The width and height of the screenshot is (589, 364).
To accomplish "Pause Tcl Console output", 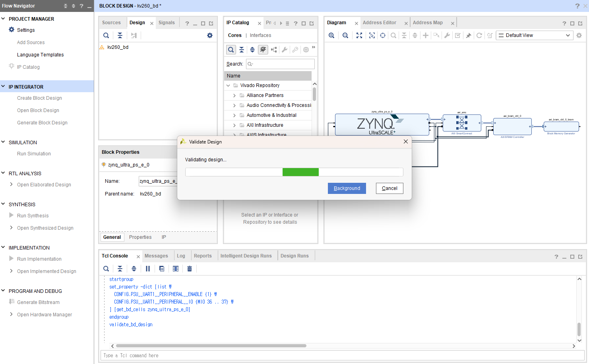I will [x=148, y=269].
